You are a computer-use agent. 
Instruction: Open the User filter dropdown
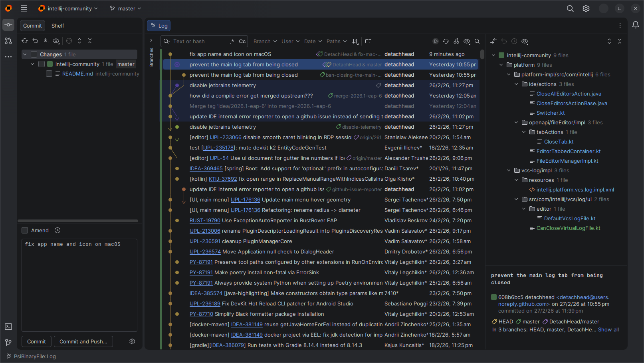pyautogui.click(x=290, y=41)
